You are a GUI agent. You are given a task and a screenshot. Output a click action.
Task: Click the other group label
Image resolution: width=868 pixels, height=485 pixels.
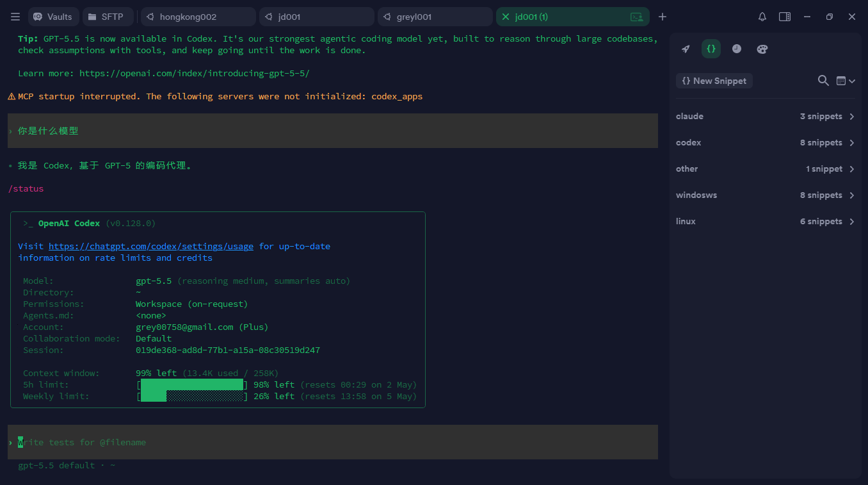click(687, 169)
